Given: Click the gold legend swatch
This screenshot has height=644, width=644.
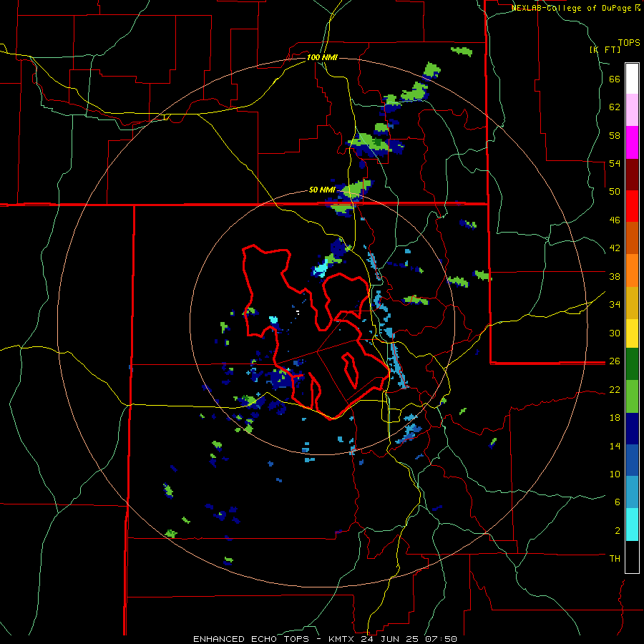Looking at the screenshot, I should [x=632, y=303].
